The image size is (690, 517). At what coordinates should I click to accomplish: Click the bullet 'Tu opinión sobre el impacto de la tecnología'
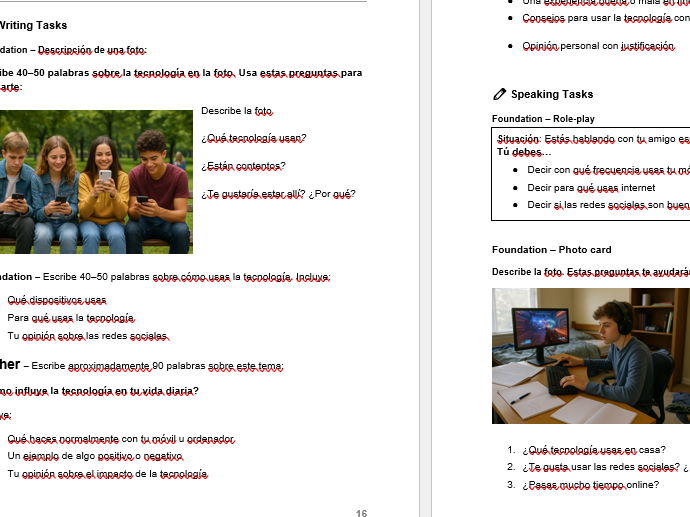(107, 474)
